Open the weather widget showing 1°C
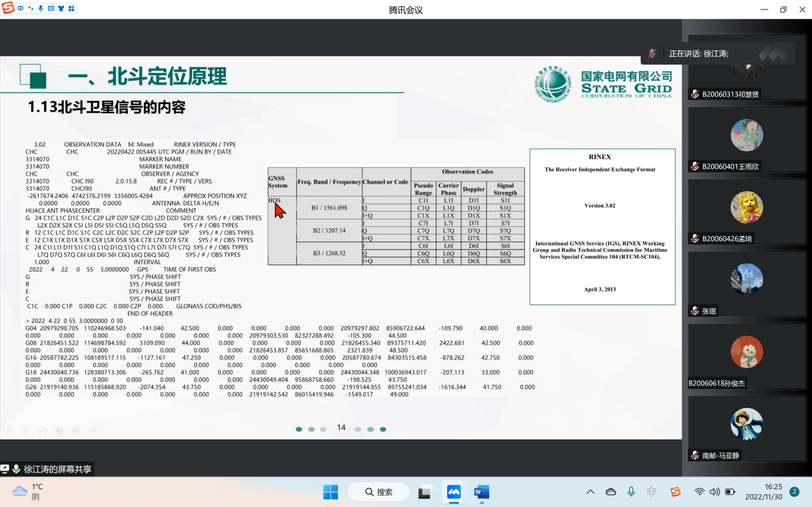Image resolution: width=812 pixels, height=507 pixels. [x=29, y=491]
